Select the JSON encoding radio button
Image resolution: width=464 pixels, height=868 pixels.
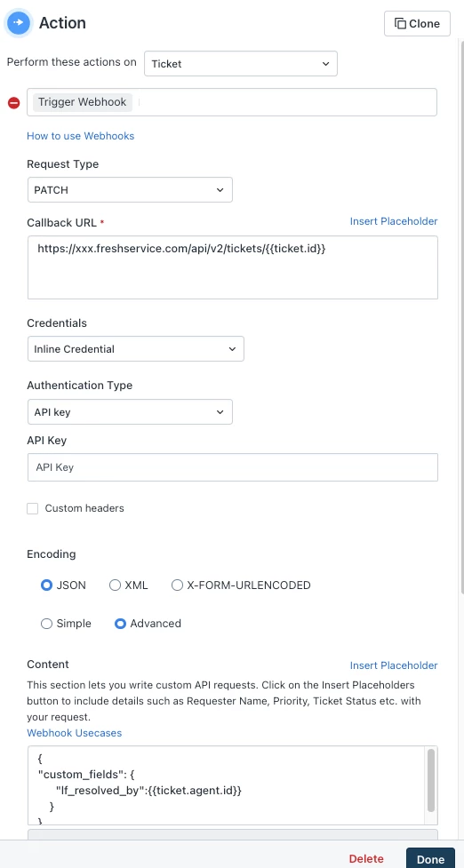pos(46,585)
